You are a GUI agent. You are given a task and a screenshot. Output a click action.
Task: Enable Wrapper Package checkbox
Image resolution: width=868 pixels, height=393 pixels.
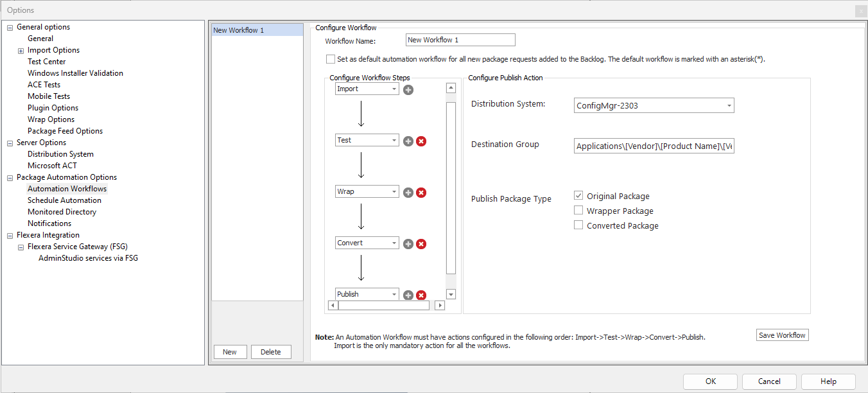click(x=578, y=211)
